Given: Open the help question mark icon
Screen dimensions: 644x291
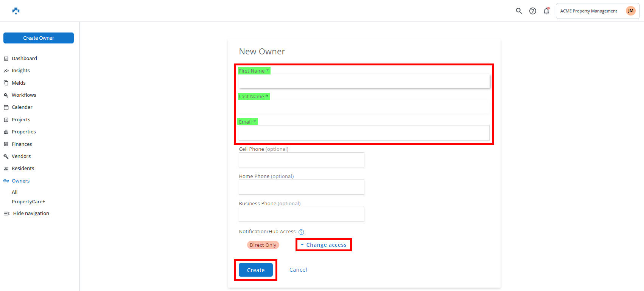Looking at the screenshot, I should [x=533, y=11].
